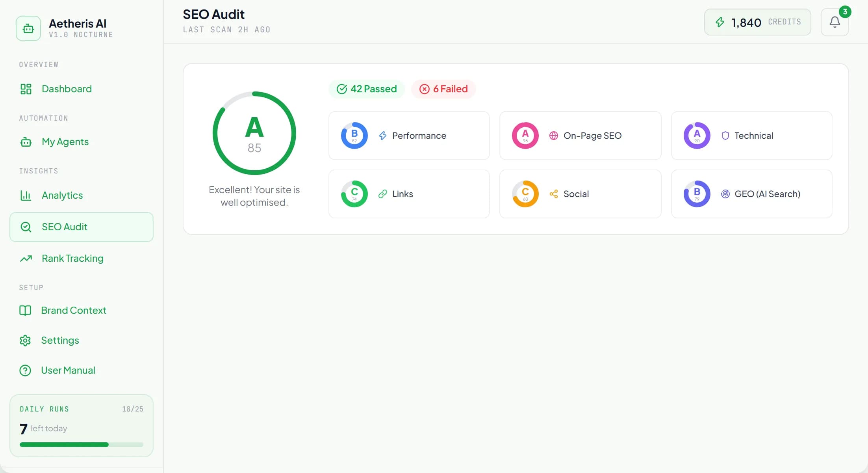Click the 6 Failed badge
Image resolution: width=868 pixels, height=473 pixels.
pyautogui.click(x=443, y=89)
